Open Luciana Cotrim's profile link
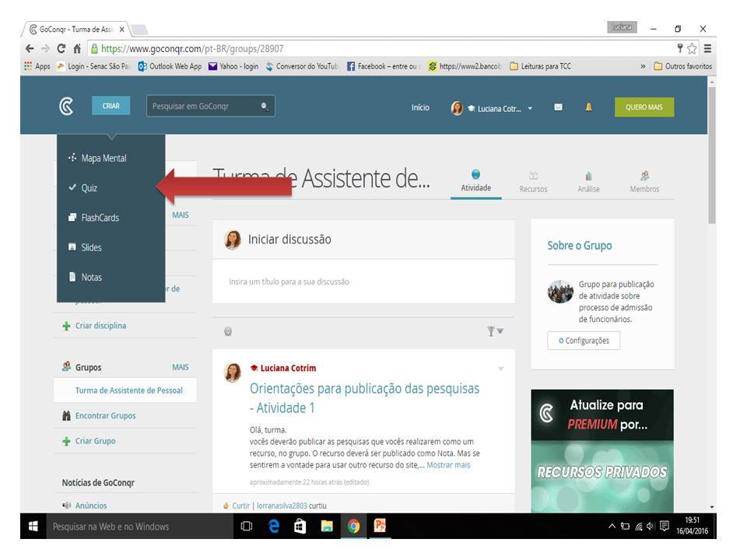The height and width of the screenshot is (560, 747). click(288, 368)
